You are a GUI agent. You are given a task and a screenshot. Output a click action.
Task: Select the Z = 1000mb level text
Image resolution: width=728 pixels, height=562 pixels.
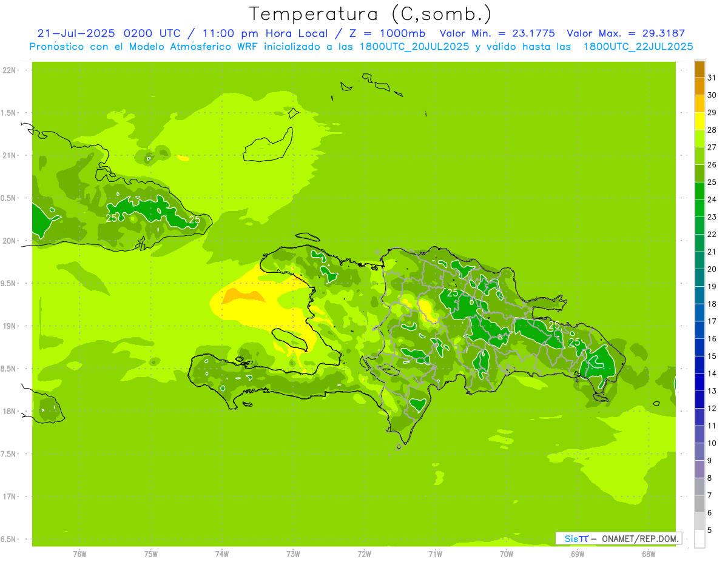point(386,33)
